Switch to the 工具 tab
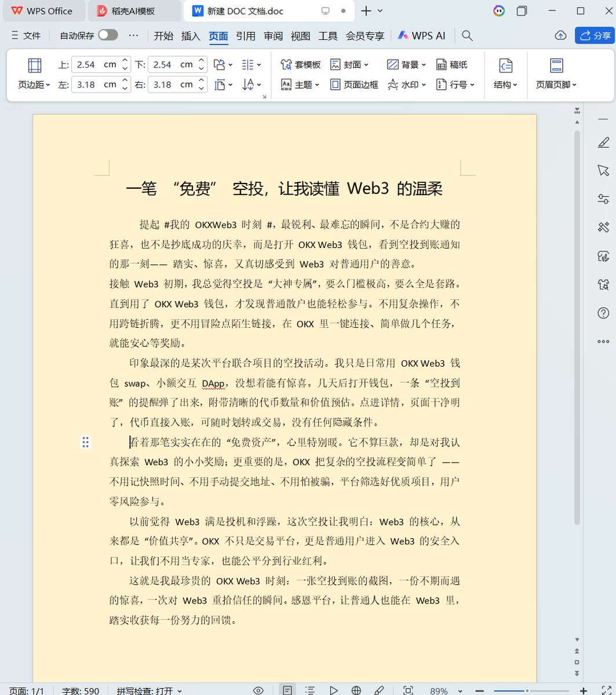Image resolution: width=616 pixels, height=695 pixels. coord(327,35)
